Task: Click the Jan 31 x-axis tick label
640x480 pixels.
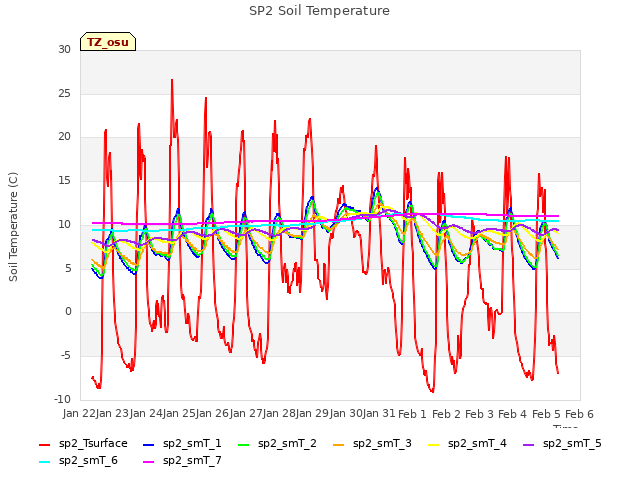Action: (379, 414)
